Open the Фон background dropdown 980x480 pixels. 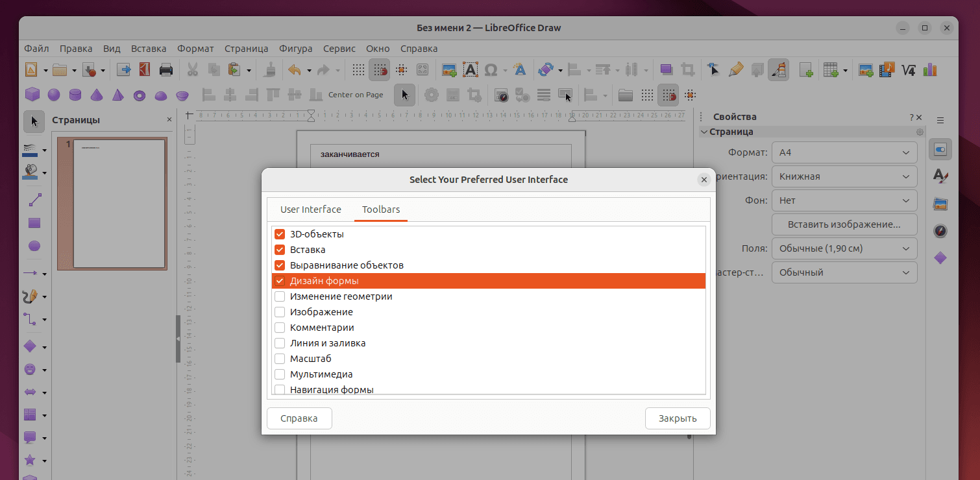[x=844, y=200]
